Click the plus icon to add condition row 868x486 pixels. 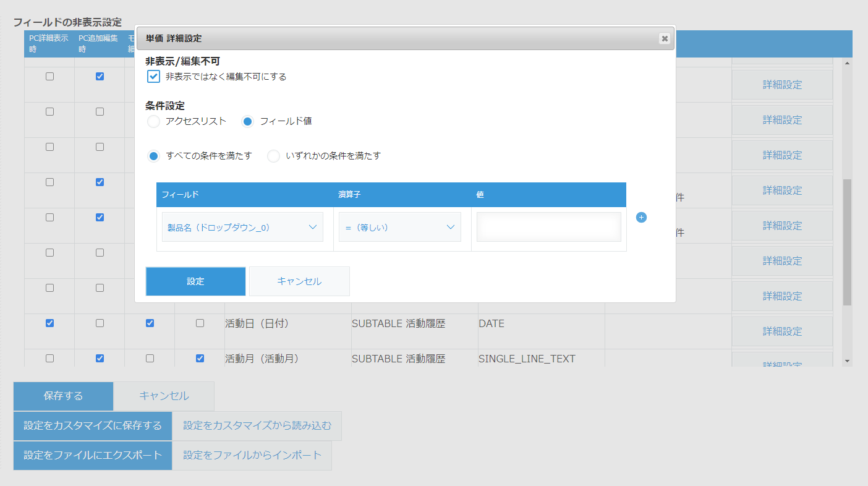tap(641, 217)
